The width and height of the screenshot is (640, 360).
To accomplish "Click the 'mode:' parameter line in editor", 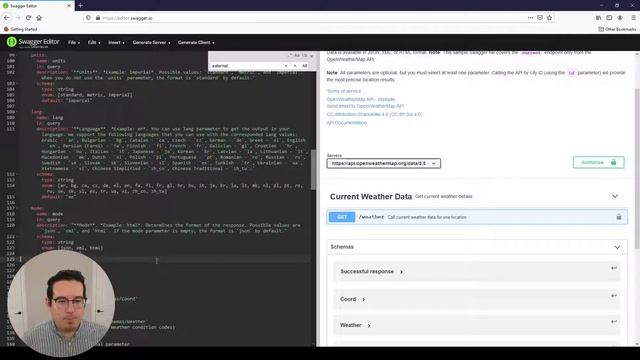I will coord(37,208).
